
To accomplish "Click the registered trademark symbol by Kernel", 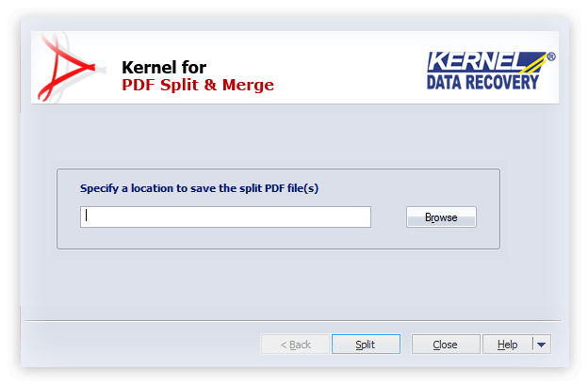I will pyautogui.click(x=551, y=56).
